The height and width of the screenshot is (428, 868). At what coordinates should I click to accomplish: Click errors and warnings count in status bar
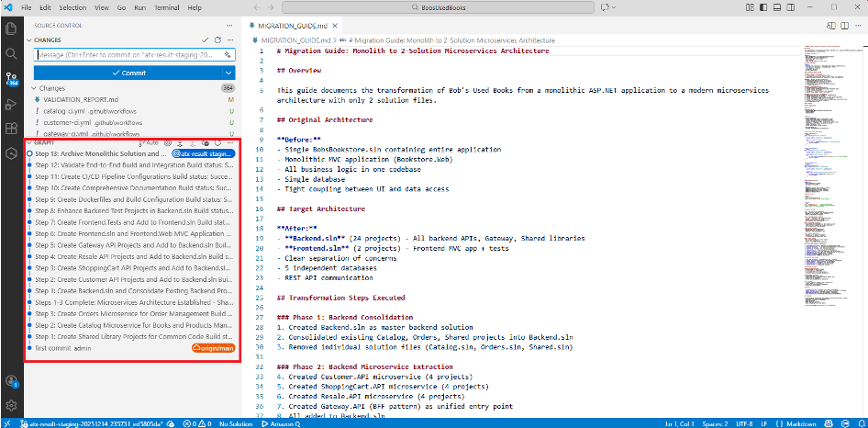pos(197,423)
